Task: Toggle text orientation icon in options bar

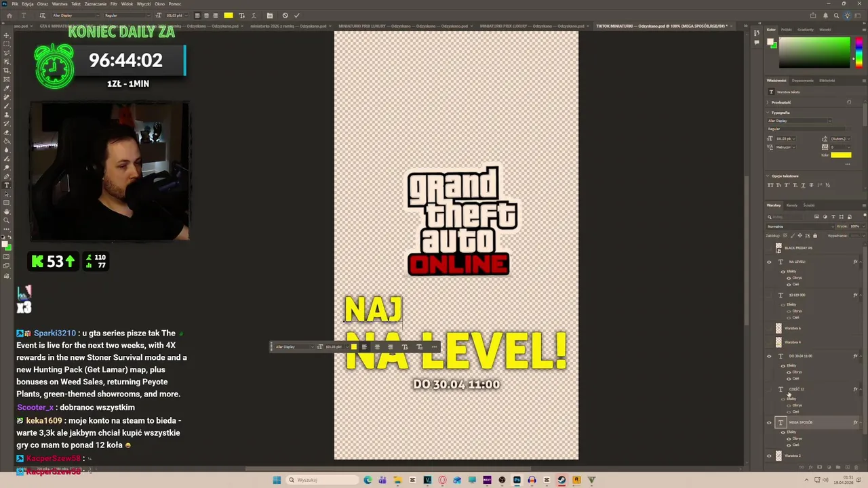Action: 43,16
